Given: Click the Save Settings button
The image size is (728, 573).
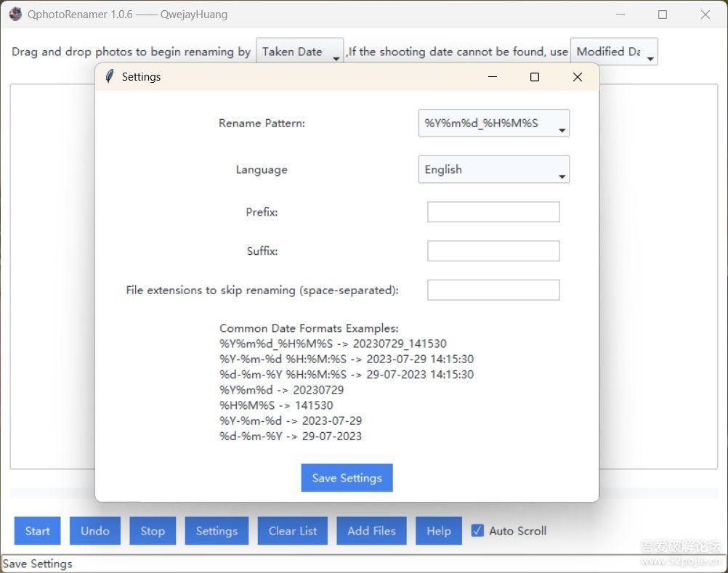Looking at the screenshot, I should (347, 478).
